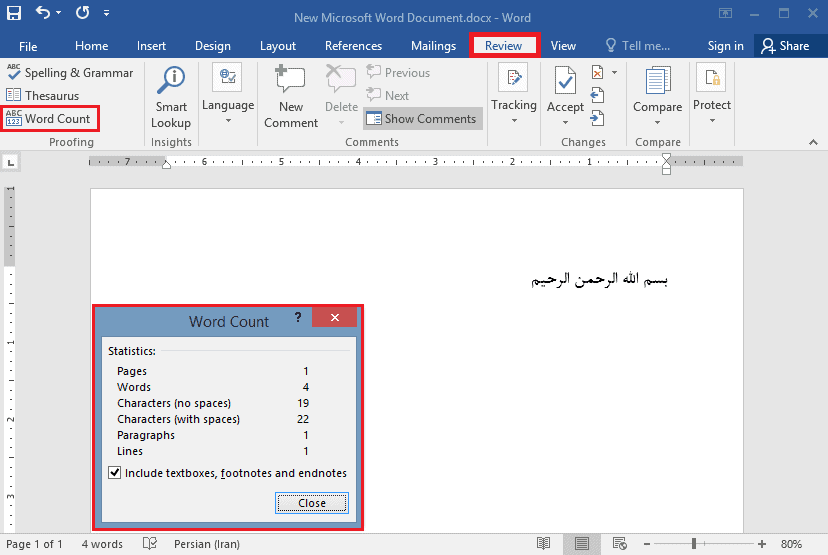Click Characters (no spaces) row

click(213, 403)
